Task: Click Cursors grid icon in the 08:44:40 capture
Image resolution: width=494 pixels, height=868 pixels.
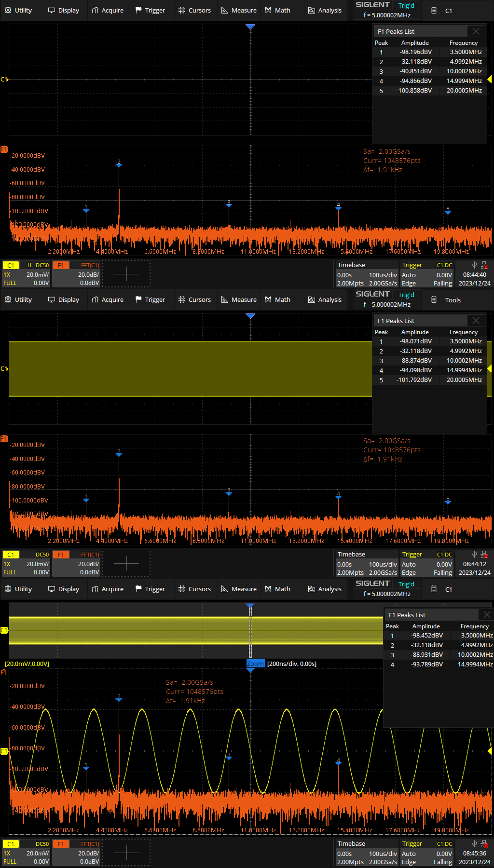Action: [182, 10]
